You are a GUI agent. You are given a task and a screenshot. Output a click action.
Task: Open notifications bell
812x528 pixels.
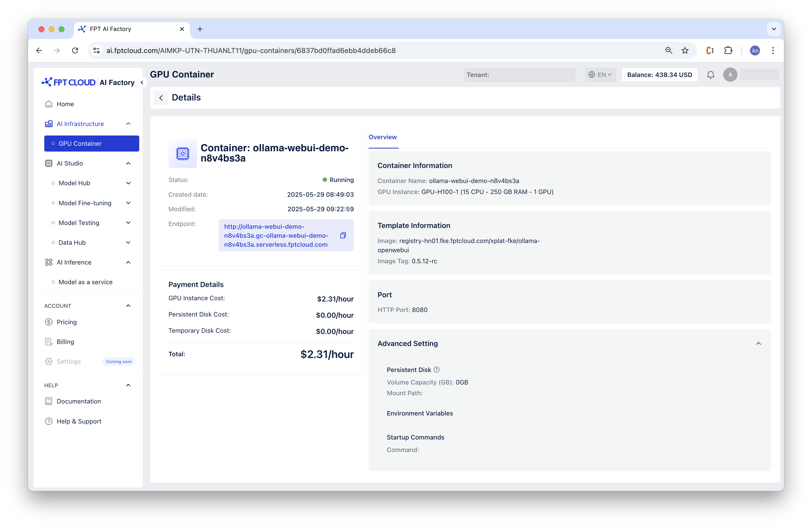pos(711,75)
